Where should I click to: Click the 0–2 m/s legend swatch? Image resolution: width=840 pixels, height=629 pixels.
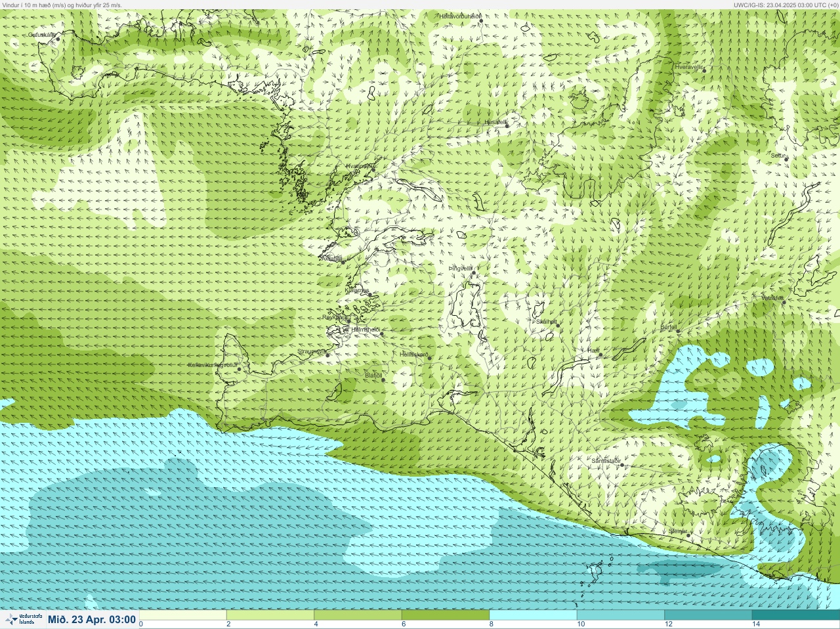183,615
